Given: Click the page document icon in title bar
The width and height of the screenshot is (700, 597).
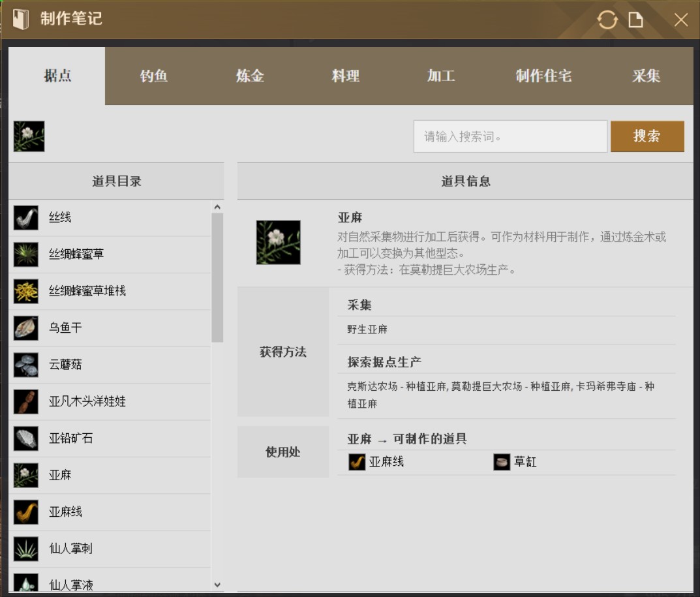Looking at the screenshot, I should pyautogui.click(x=635, y=20).
